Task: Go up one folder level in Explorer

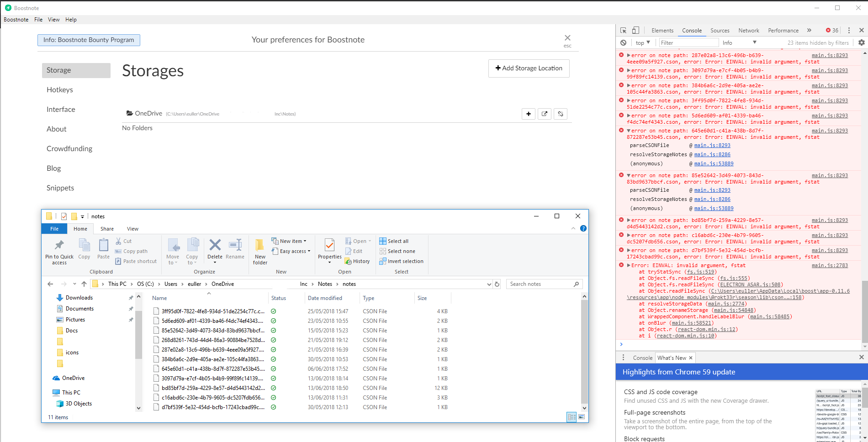Action: coord(84,284)
